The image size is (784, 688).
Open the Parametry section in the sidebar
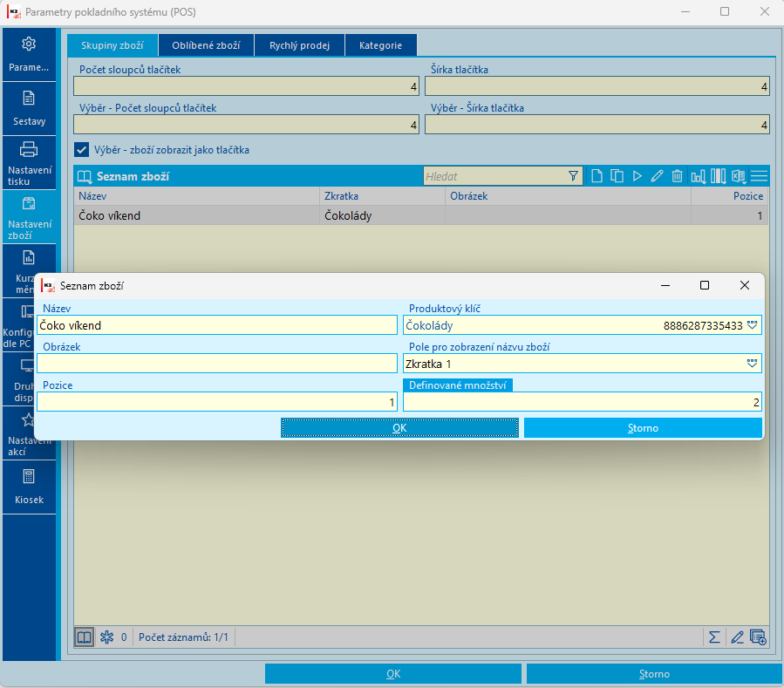point(29,55)
